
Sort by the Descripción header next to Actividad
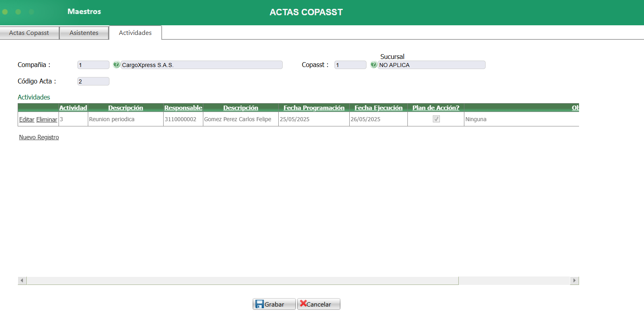coord(126,108)
